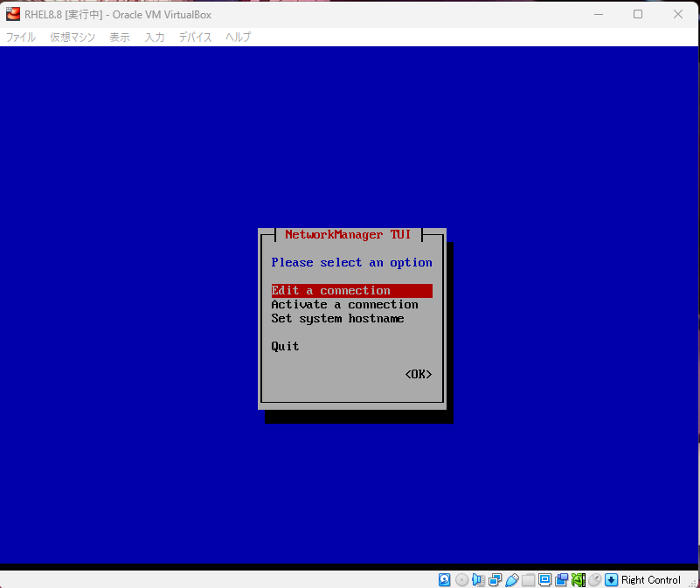
Task: Click the <OK> button
Action: 419,374
